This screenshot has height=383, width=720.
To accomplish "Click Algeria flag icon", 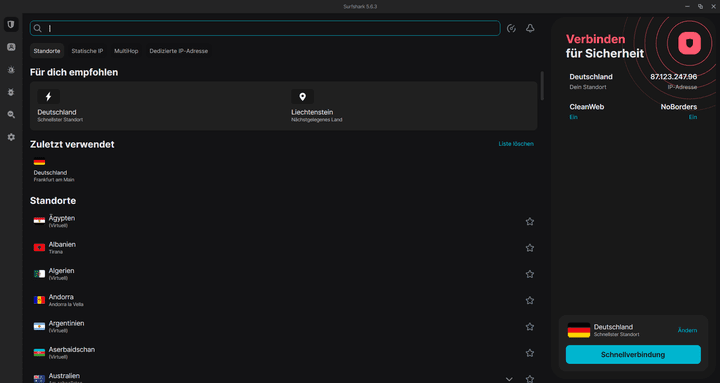I will 39,274.
